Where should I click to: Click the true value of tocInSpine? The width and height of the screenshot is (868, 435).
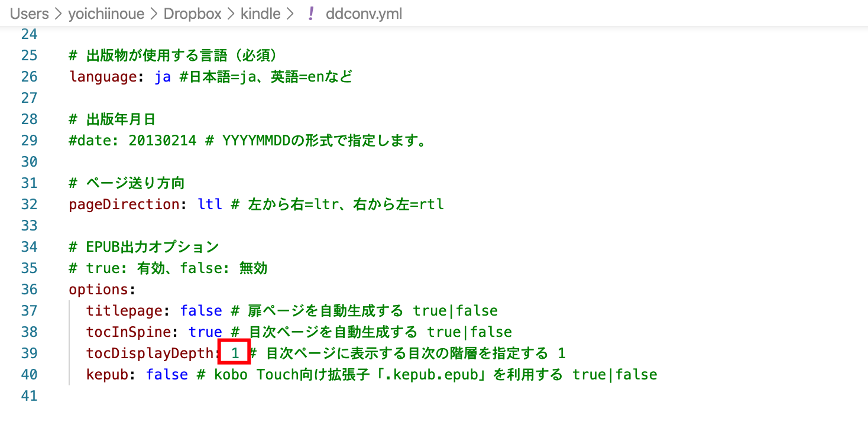[205, 332]
